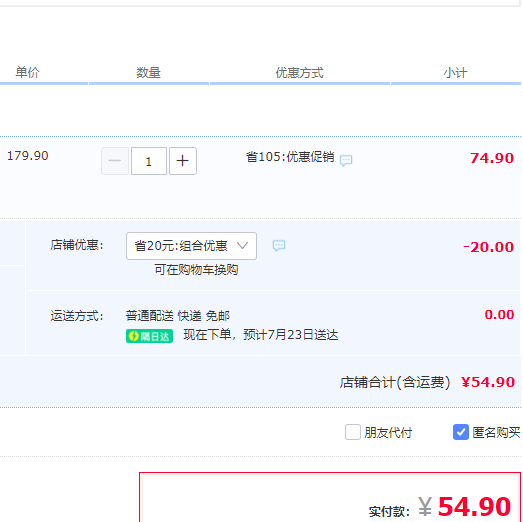
Task: Click the 朋友代付 label text
Action: tap(388, 433)
